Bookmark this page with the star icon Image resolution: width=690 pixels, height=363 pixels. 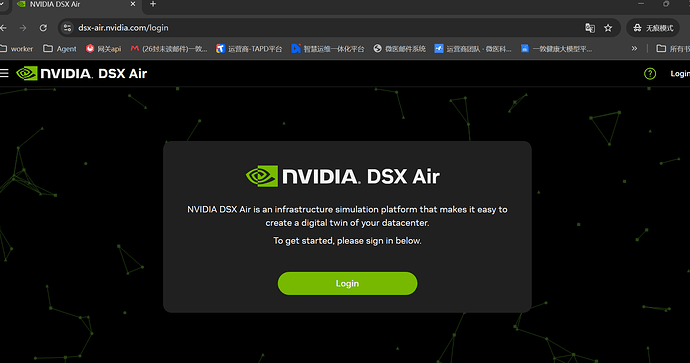coord(608,28)
